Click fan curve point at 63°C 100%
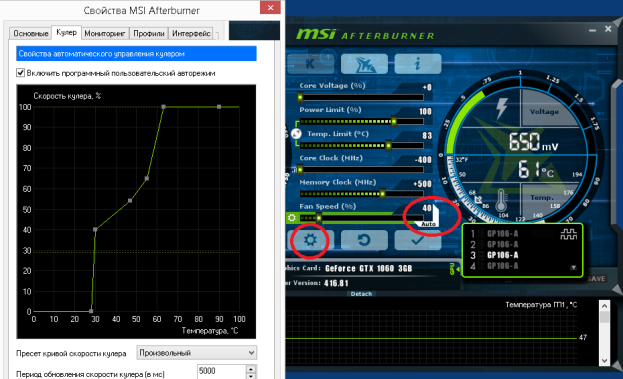Image resolution: width=623 pixels, height=379 pixels. coord(163,107)
